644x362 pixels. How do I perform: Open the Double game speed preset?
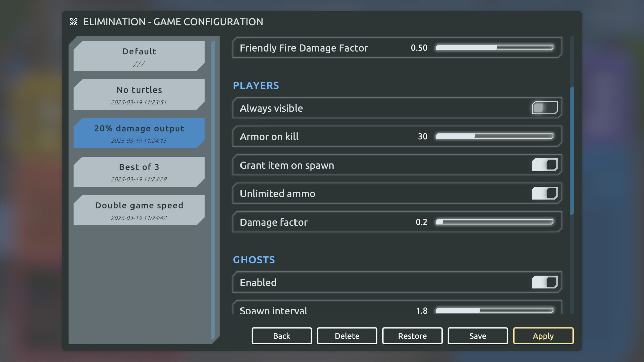[x=139, y=210]
